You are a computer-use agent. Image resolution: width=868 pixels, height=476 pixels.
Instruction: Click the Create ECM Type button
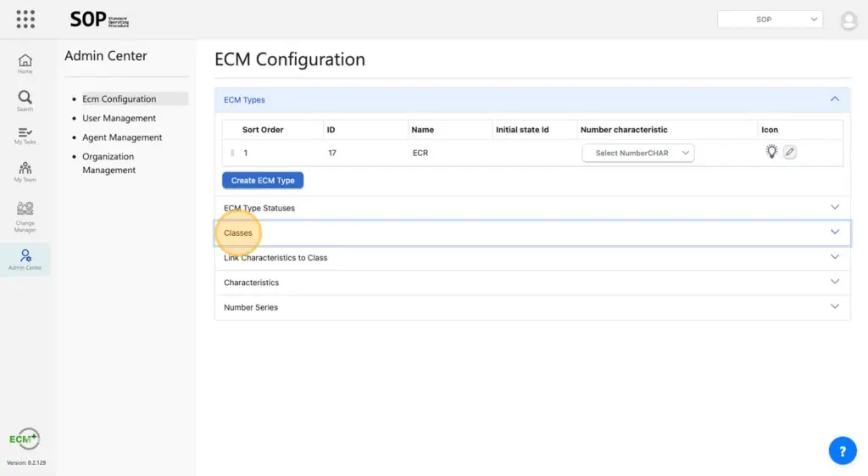[263, 181]
